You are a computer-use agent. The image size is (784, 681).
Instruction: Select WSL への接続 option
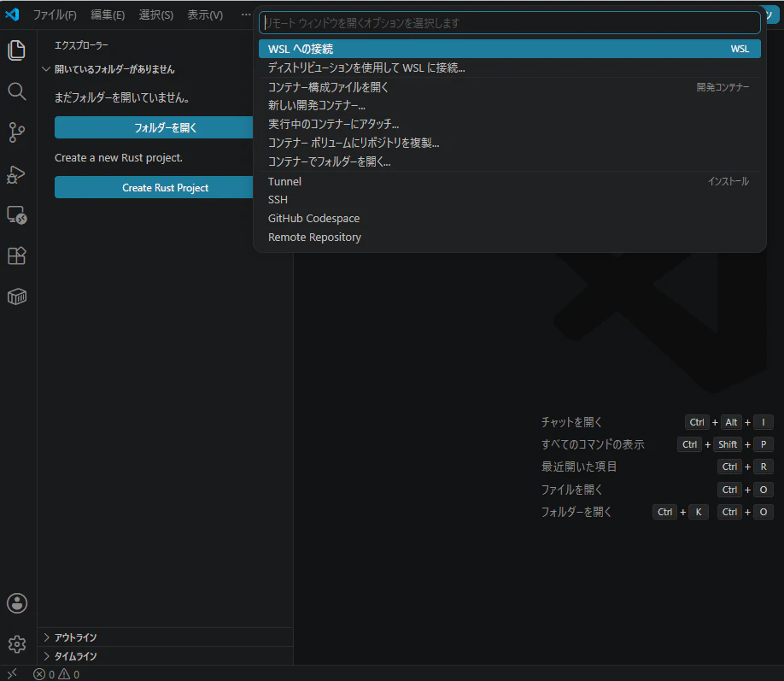click(x=510, y=49)
